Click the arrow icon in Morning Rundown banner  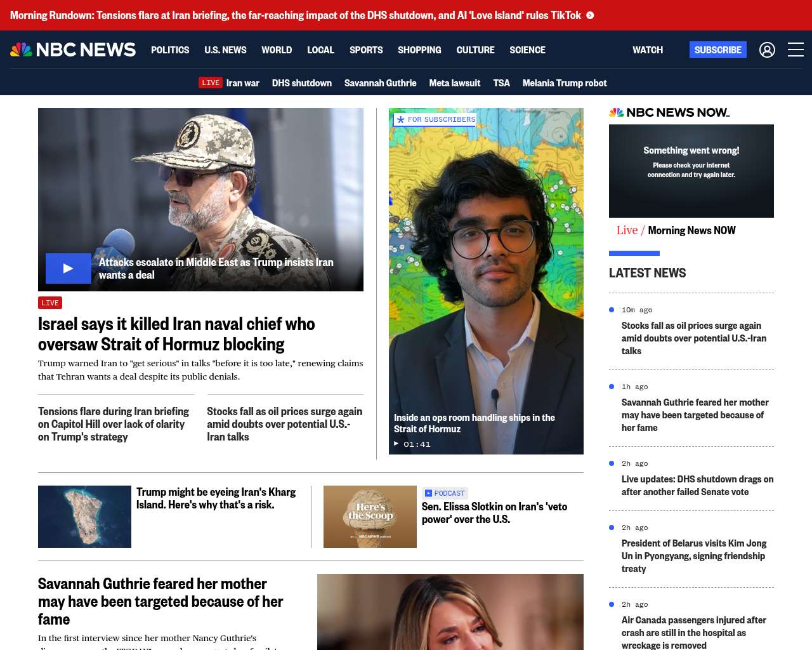pyautogui.click(x=590, y=15)
